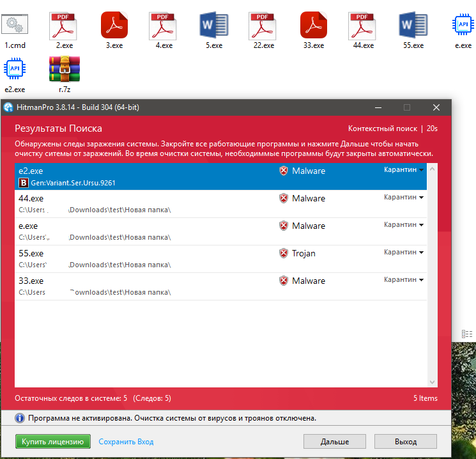Click the red shield icon for e2.exe
Image resolution: width=476 pixels, height=459 pixels.
coord(284,171)
